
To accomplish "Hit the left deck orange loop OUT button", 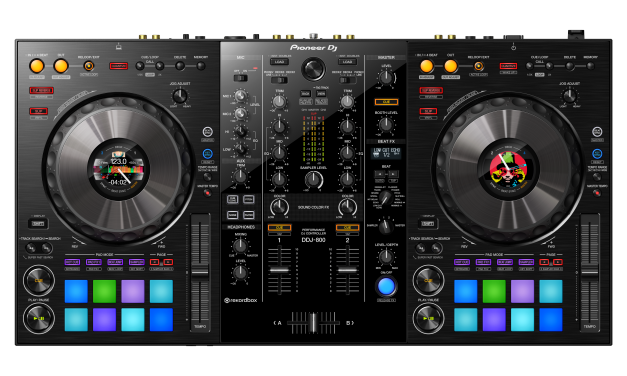I will (x=61, y=66).
